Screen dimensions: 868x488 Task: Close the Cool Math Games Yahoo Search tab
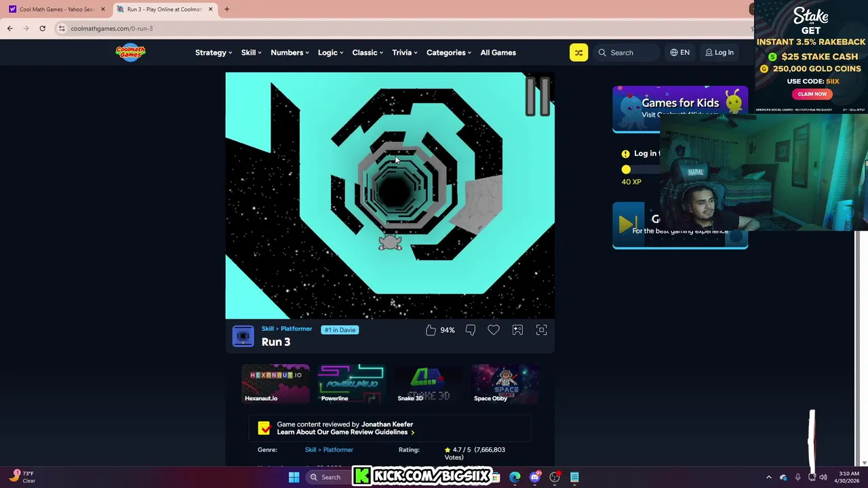103,9
